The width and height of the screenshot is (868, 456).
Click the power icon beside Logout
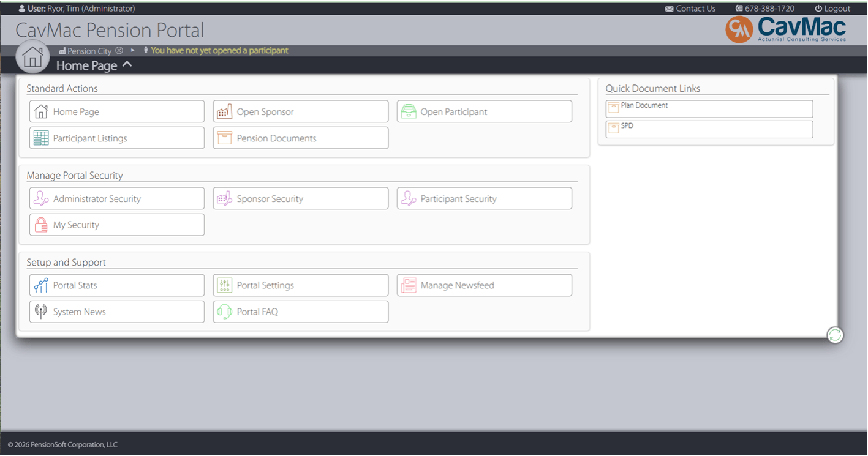818,9
